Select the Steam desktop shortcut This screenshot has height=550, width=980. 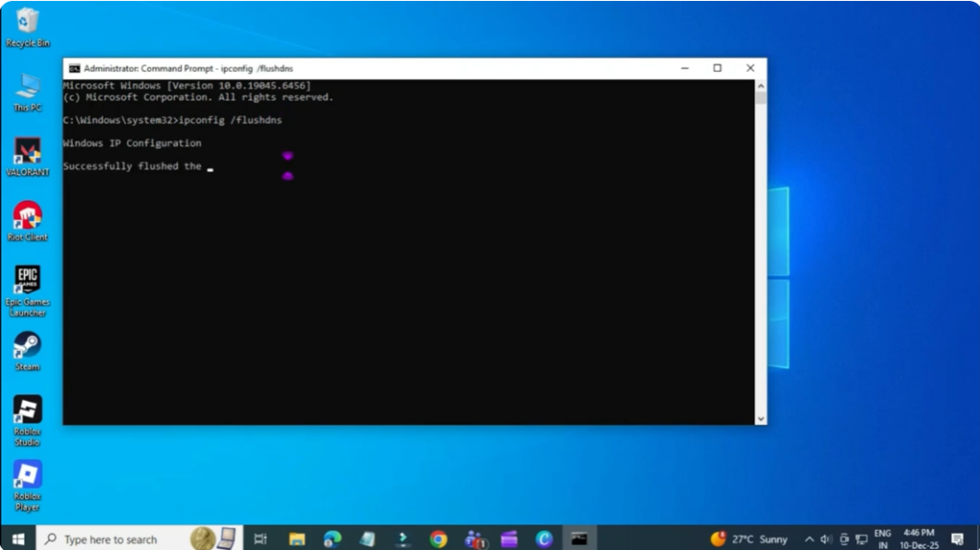27,351
